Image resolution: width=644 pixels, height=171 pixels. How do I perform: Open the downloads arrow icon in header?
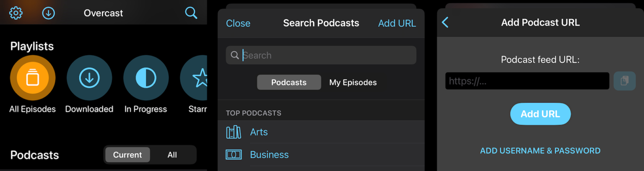[x=49, y=13]
